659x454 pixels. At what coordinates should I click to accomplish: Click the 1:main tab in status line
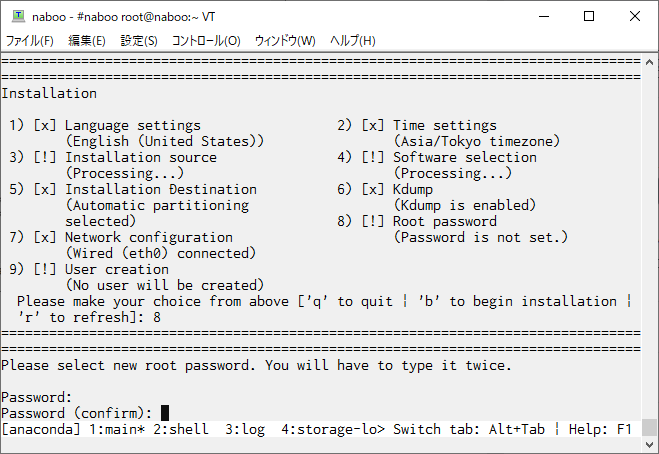(117, 429)
